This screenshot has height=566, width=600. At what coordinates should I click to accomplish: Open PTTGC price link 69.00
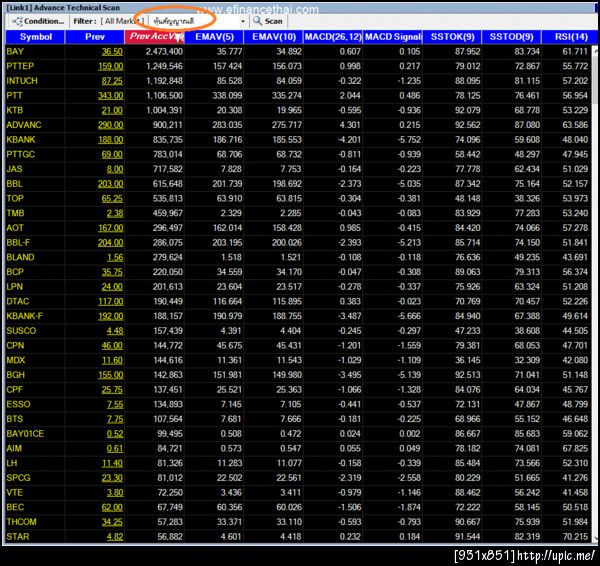coord(112,155)
